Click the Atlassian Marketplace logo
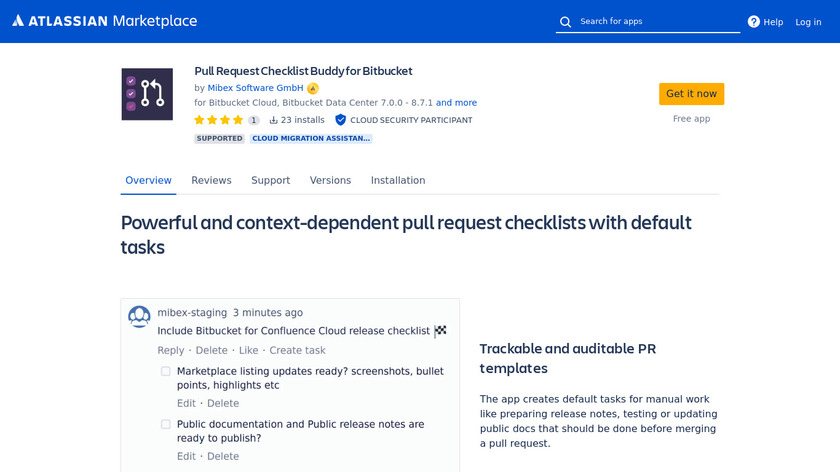 (105, 21)
